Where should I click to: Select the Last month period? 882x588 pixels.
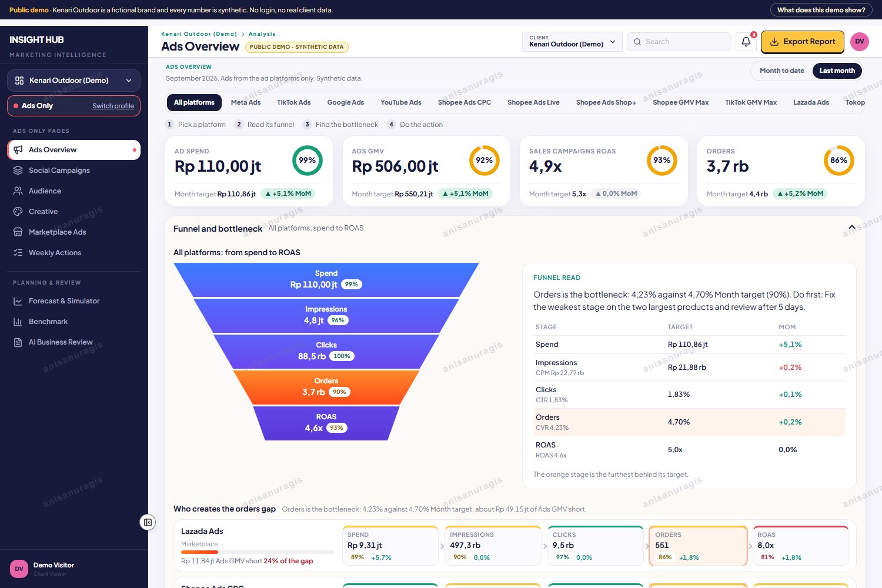837,71
